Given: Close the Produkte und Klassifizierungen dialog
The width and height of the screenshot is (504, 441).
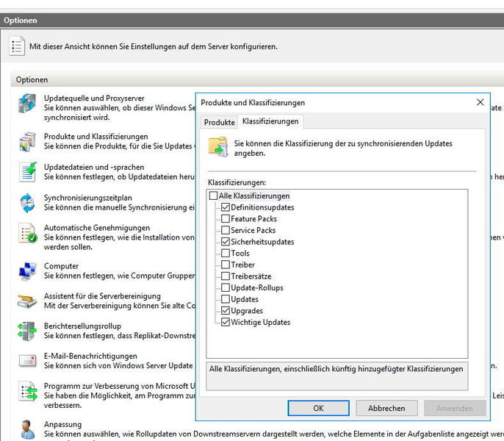Looking at the screenshot, I should pyautogui.click(x=480, y=102).
